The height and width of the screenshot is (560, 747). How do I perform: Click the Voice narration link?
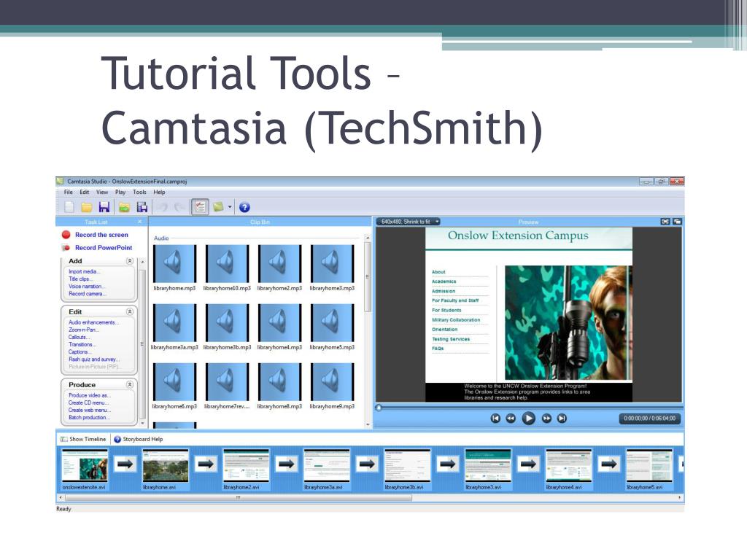coord(86,286)
